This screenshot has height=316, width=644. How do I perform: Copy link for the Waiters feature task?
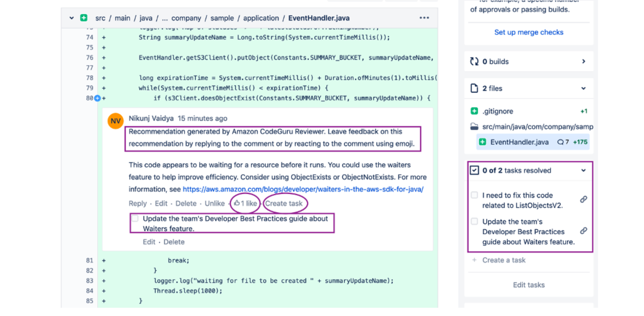pyautogui.click(x=583, y=231)
